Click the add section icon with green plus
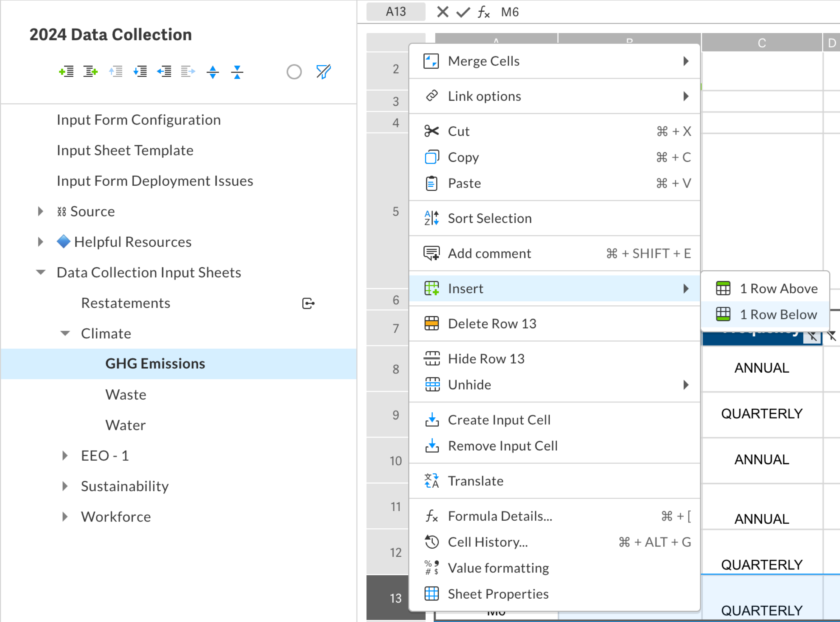 pyautogui.click(x=66, y=72)
